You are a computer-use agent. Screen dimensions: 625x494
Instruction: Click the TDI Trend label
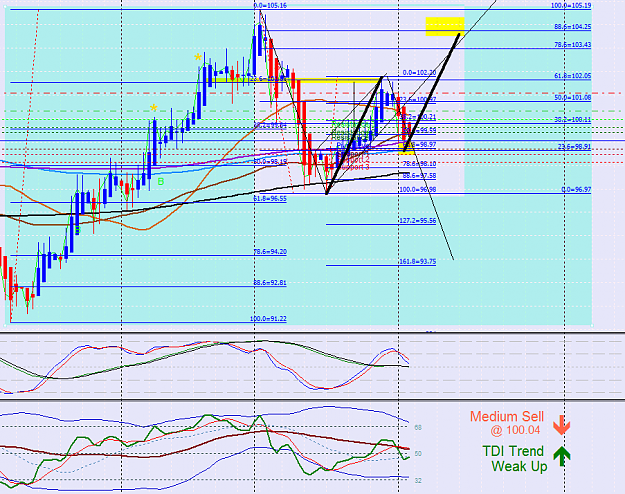point(513,451)
